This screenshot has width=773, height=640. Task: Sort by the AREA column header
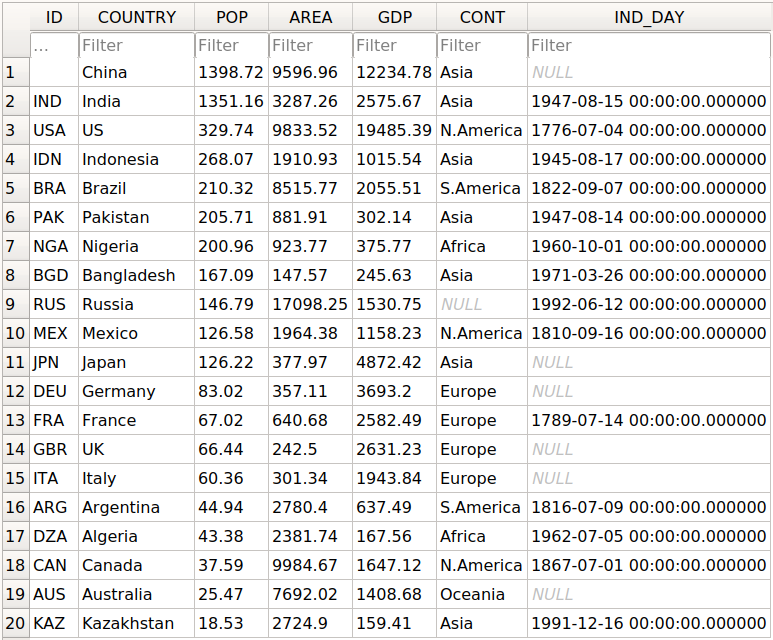coord(311,17)
